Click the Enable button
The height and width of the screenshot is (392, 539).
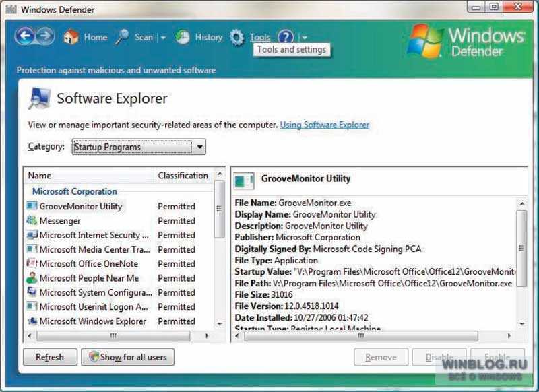pyautogui.click(x=497, y=357)
